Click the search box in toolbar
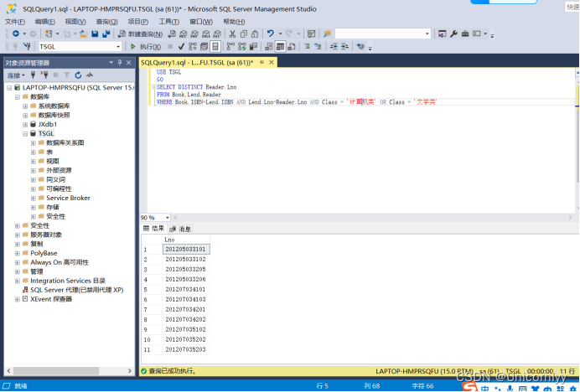 tap(382, 34)
